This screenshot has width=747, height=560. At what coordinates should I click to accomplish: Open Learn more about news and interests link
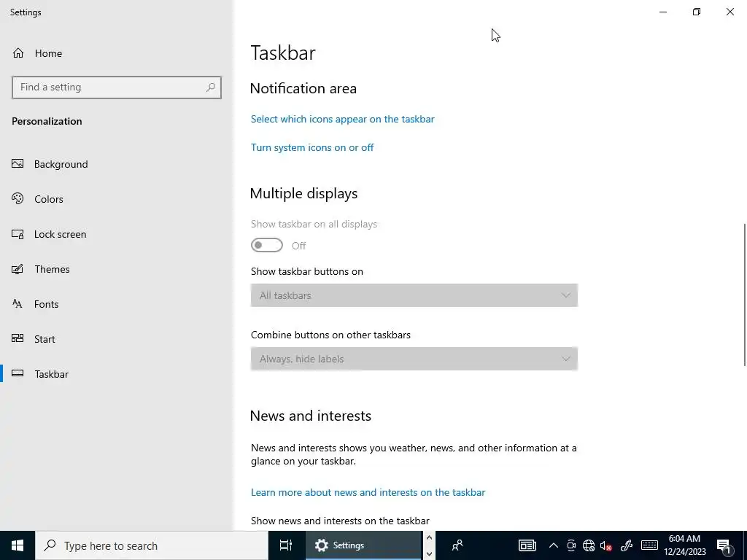[x=368, y=492]
